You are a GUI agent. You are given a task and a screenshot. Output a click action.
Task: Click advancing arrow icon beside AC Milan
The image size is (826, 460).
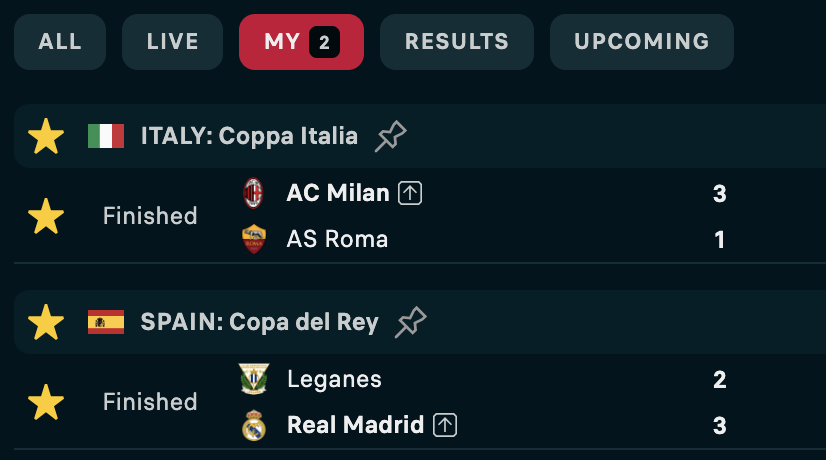coord(410,193)
